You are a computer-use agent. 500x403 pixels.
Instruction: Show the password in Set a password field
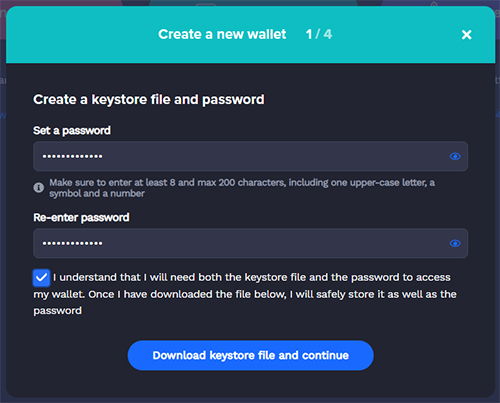coord(455,156)
